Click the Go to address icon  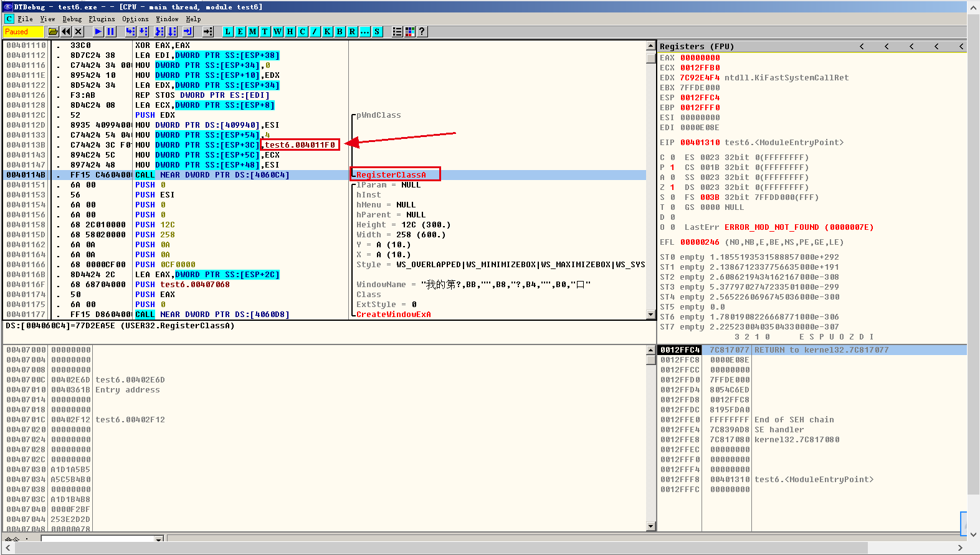(208, 32)
